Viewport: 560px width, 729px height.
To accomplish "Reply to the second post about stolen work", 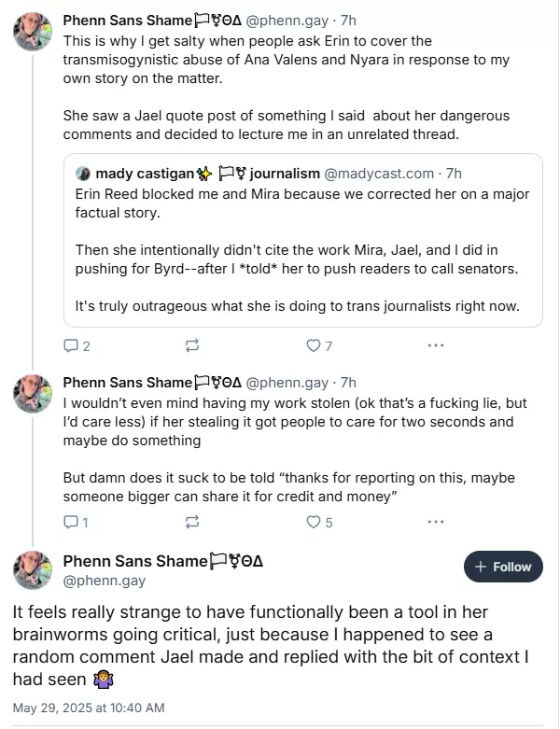I will click(71, 523).
